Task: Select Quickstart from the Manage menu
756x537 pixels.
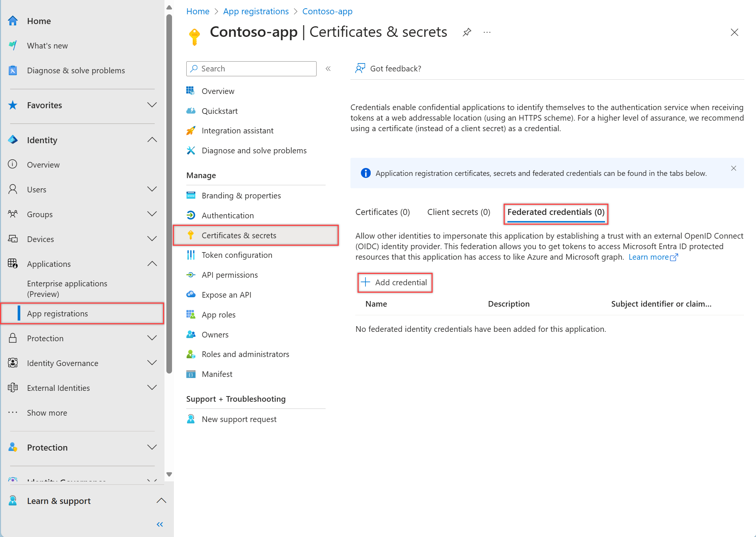Action: click(220, 111)
